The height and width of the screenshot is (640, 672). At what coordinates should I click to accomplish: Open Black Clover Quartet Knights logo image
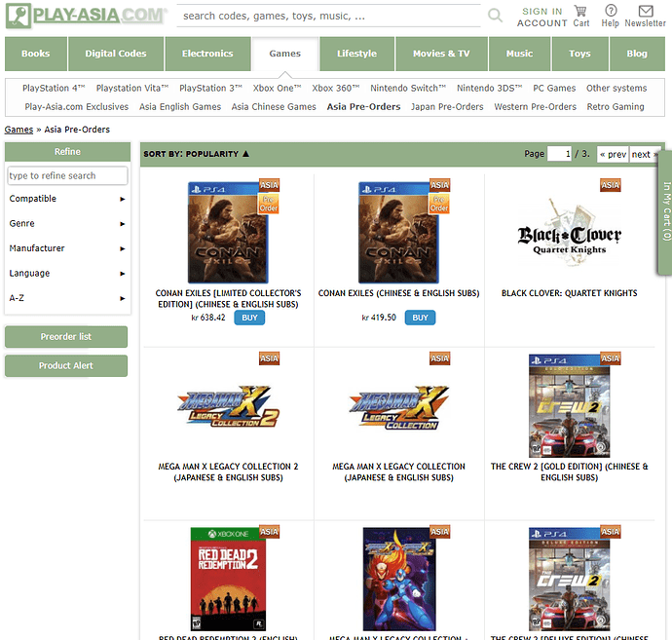pyautogui.click(x=570, y=232)
